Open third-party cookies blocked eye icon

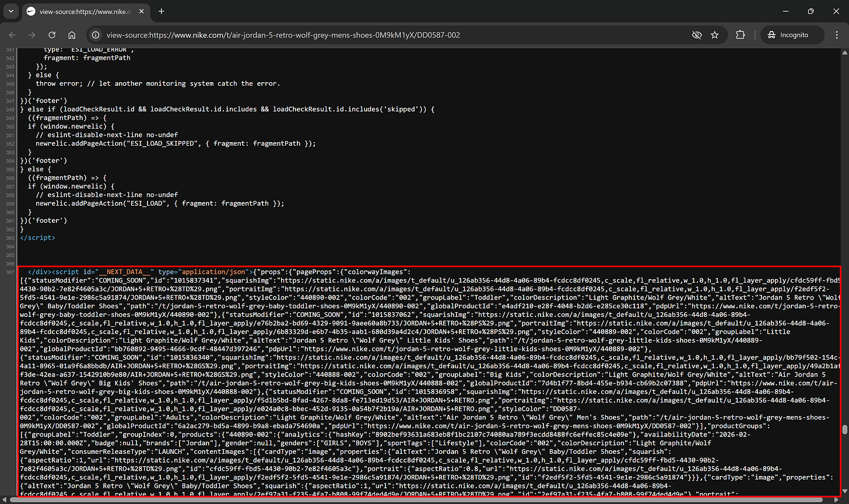(x=696, y=35)
